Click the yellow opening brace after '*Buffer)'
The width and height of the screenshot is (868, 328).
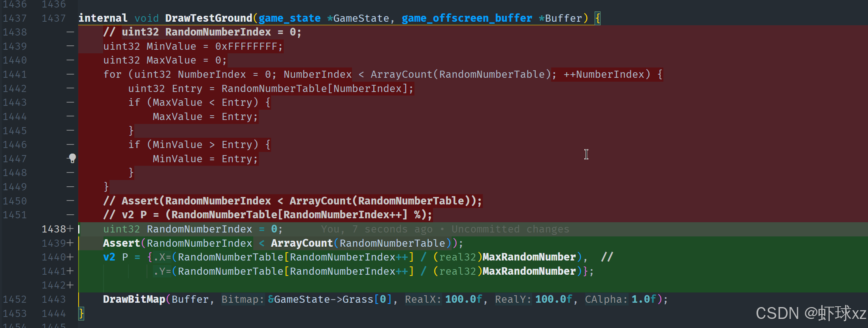(x=598, y=18)
